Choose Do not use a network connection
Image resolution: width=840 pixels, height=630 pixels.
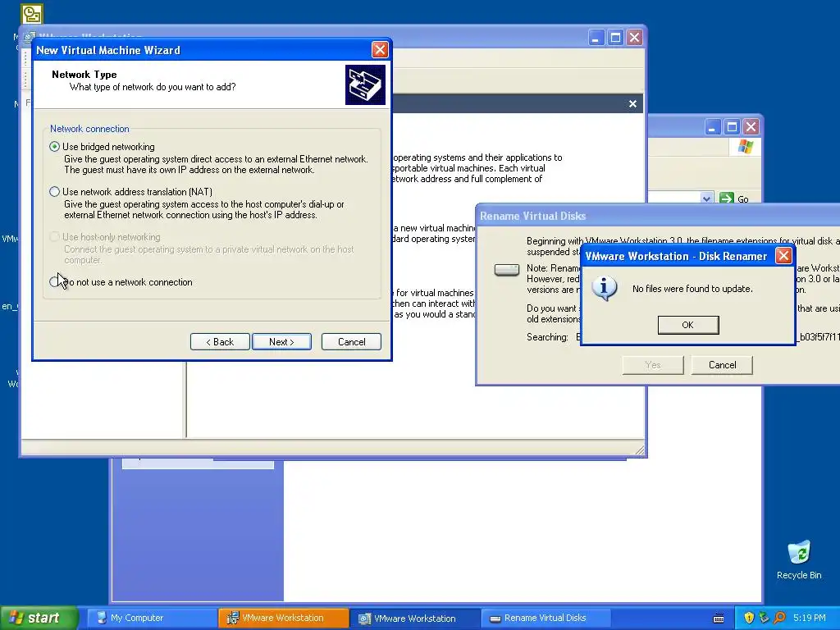click(54, 282)
